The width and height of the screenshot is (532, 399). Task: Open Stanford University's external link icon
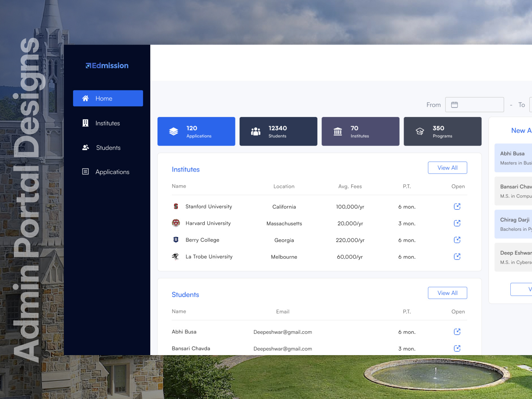(457, 206)
